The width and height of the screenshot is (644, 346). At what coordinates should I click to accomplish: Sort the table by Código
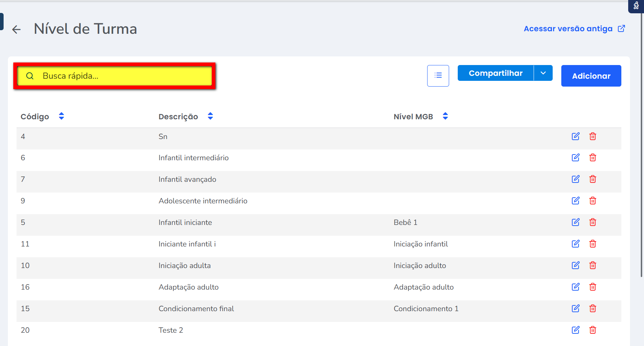[x=61, y=116]
